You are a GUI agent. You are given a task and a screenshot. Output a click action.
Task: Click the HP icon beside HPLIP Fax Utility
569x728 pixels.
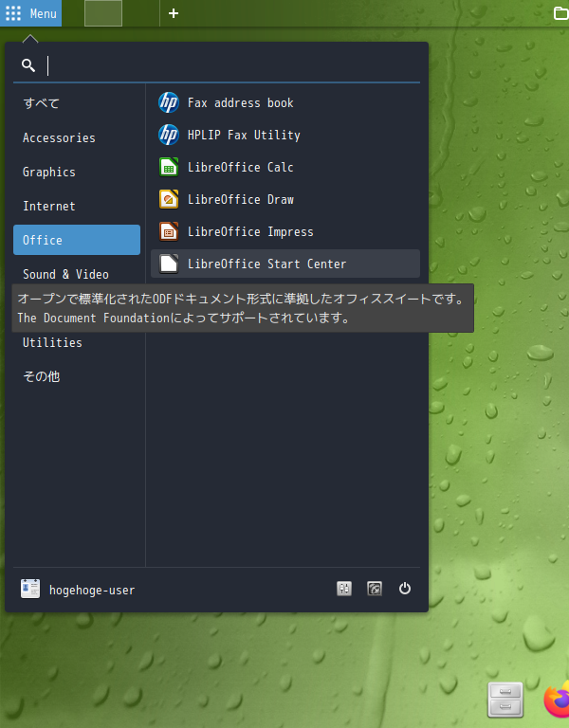tap(169, 135)
